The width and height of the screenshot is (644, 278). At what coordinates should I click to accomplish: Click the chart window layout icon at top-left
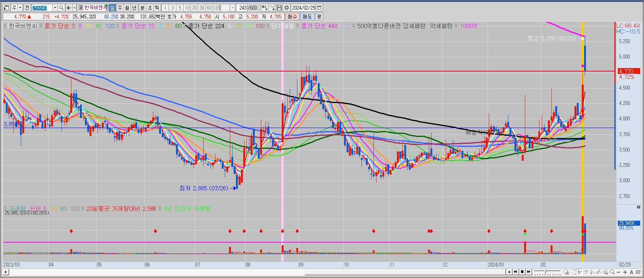[x=6, y=8]
